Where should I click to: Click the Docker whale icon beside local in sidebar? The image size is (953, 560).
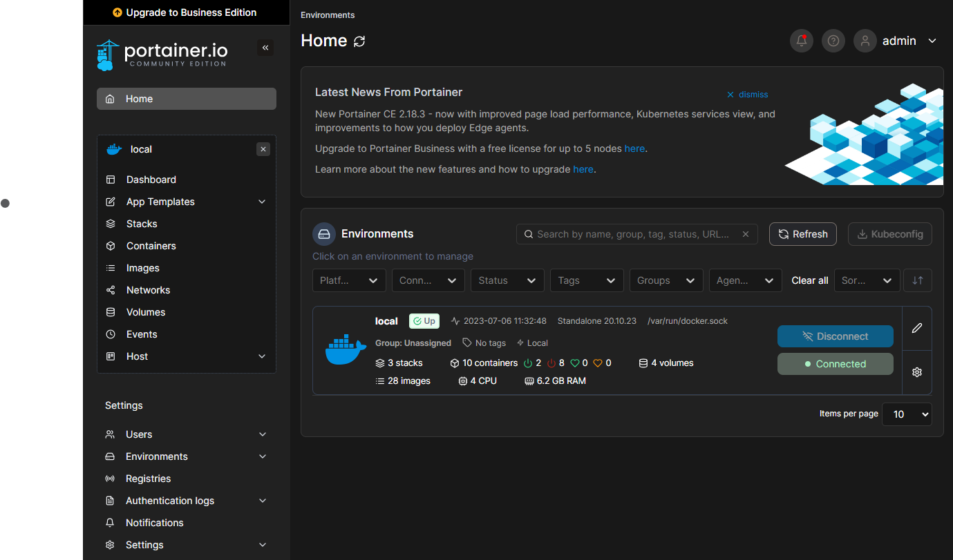[114, 149]
